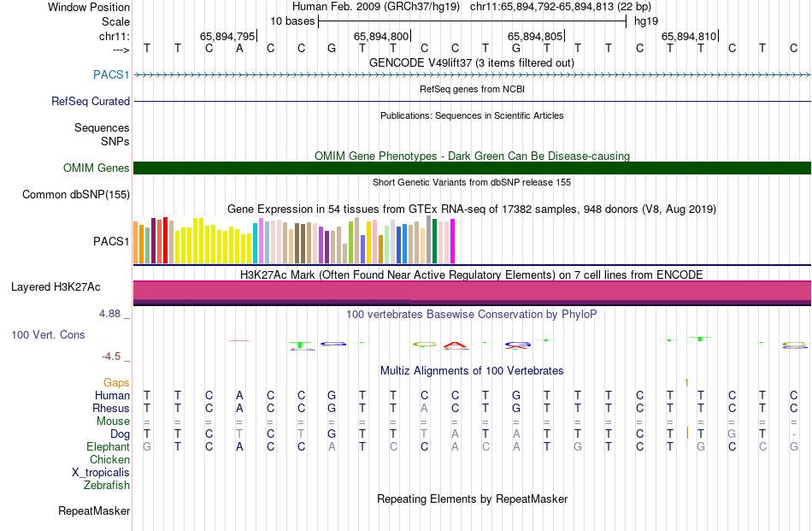Select the Common dbSNP(155) track label

(x=75, y=194)
